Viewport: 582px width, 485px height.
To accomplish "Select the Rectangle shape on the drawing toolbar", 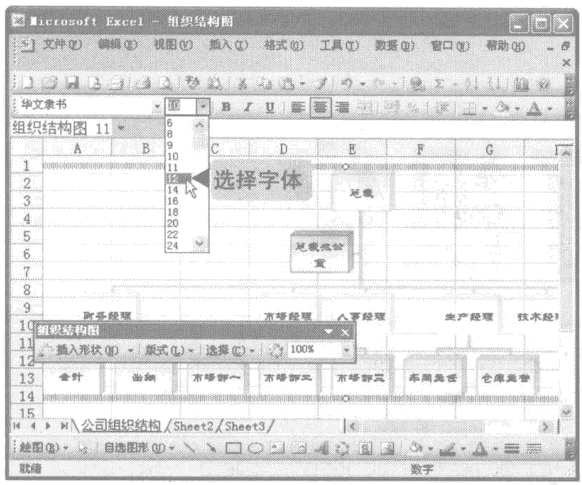I will pos(233,449).
